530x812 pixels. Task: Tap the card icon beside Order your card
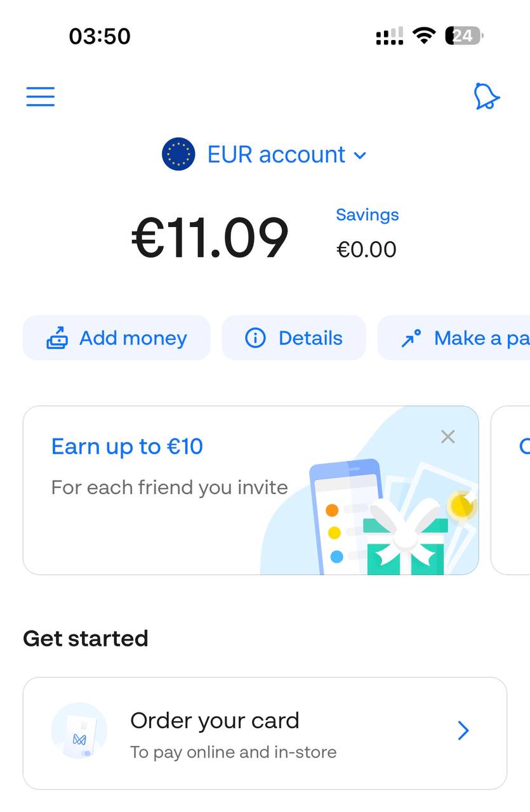pos(79,731)
